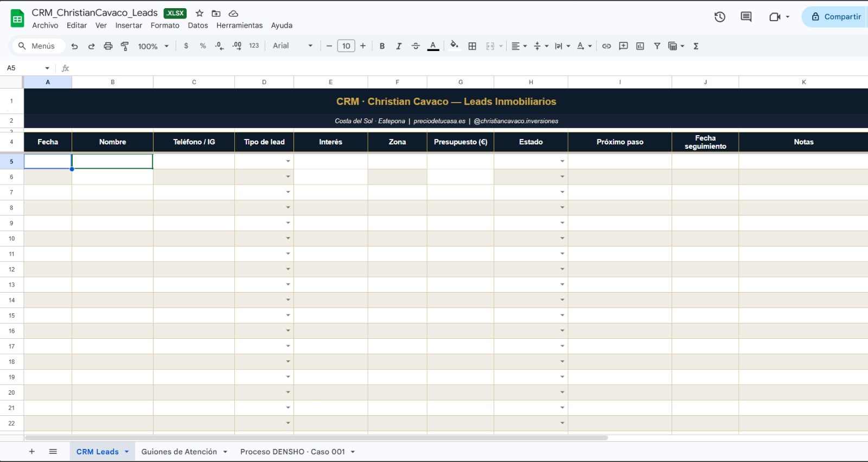Open the comments panel
The image size is (868, 462).
click(746, 17)
